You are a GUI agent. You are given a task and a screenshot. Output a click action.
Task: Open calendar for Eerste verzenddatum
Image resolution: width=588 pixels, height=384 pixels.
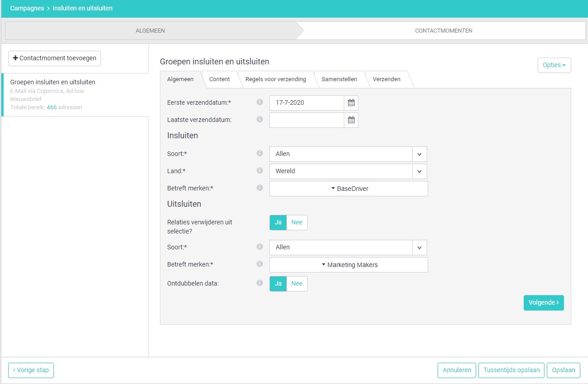351,103
